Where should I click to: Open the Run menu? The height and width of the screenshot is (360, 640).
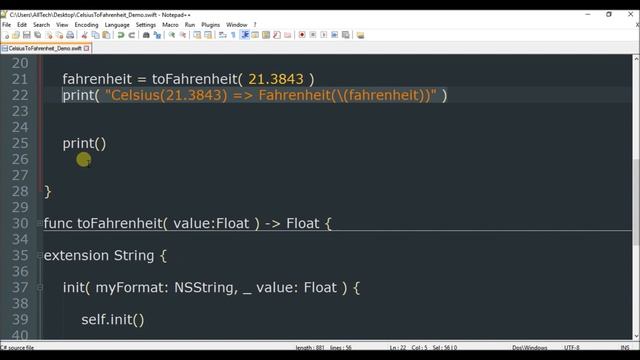[190, 25]
